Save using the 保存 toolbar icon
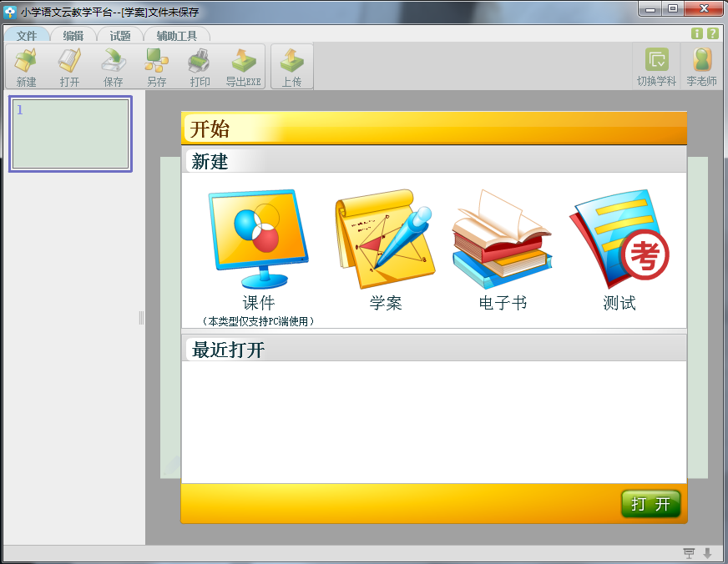 click(113, 67)
